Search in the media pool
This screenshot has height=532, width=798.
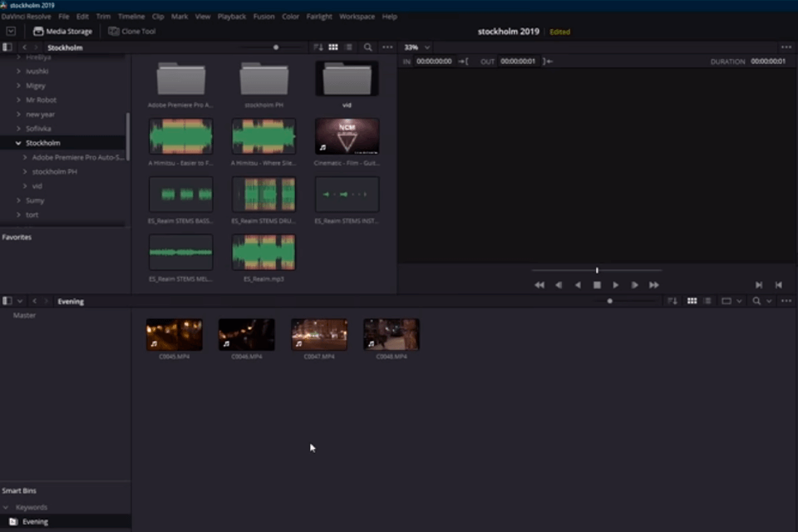click(x=756, y=301)
